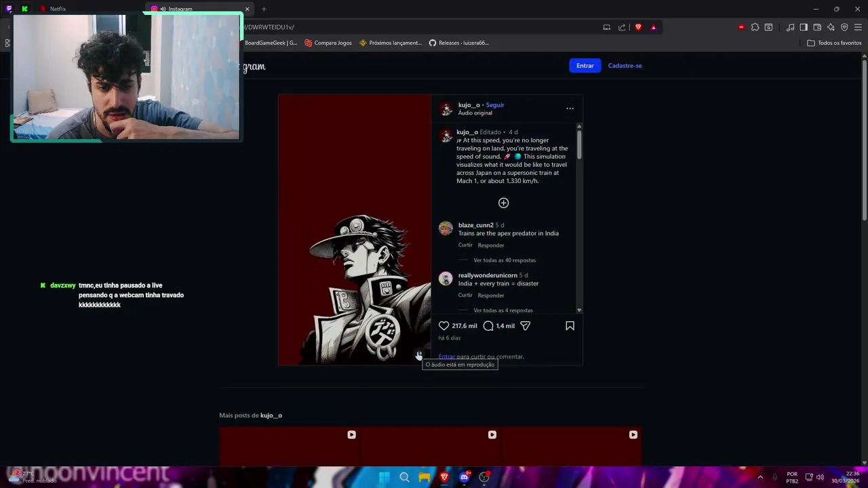Open File Explorer from taskbar
The height and width of the screenshot is (488, 868).
click(x=424, y=477)
